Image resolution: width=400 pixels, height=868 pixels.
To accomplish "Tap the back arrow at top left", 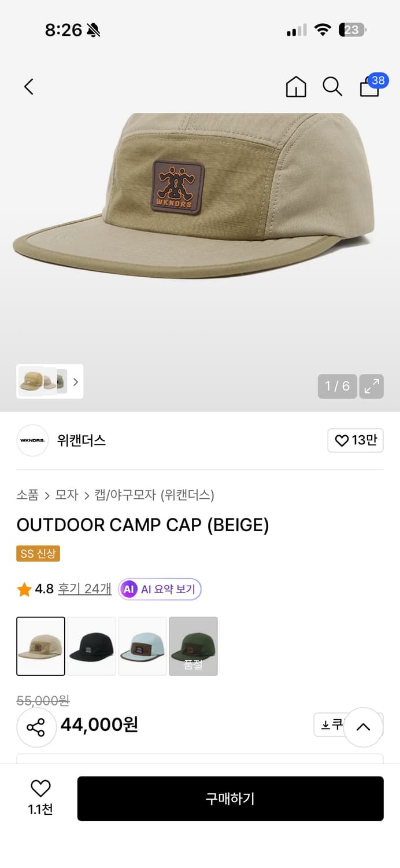I will [29, 86].
